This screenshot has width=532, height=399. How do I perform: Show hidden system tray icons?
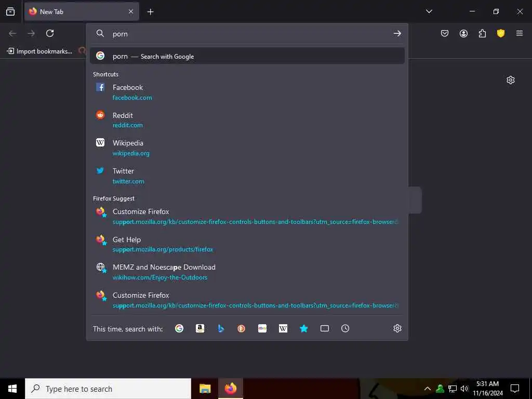pyautogui.click(x=428, y=389)
